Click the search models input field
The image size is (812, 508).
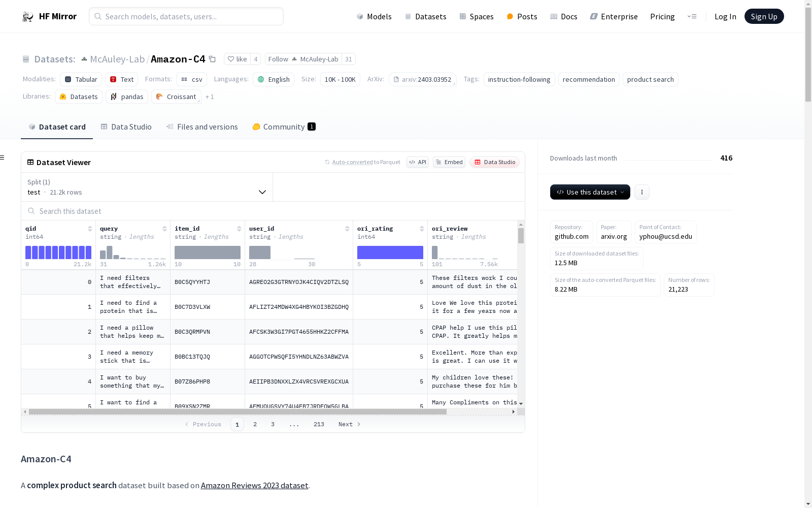[x=186, y=16]
